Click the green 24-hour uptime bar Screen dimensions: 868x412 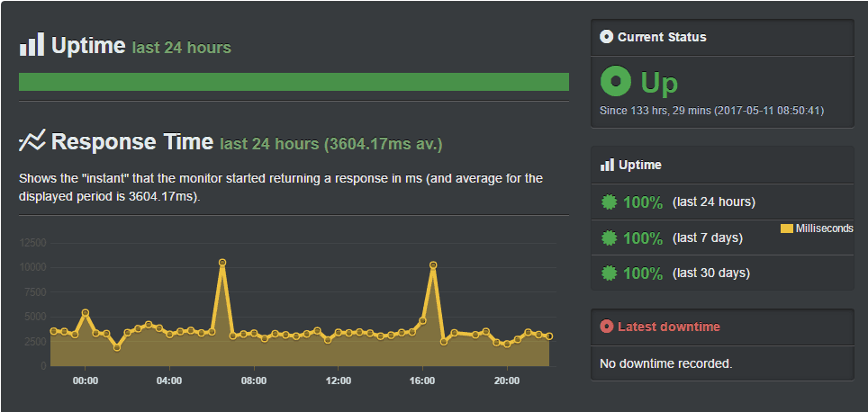(294, 82)
